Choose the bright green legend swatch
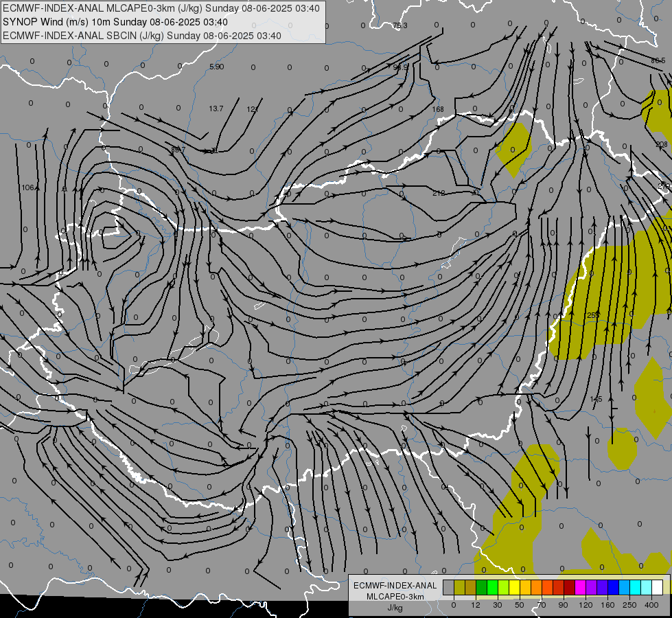Image resolution: width=672 pixels, height=618 pixels. 492,587
